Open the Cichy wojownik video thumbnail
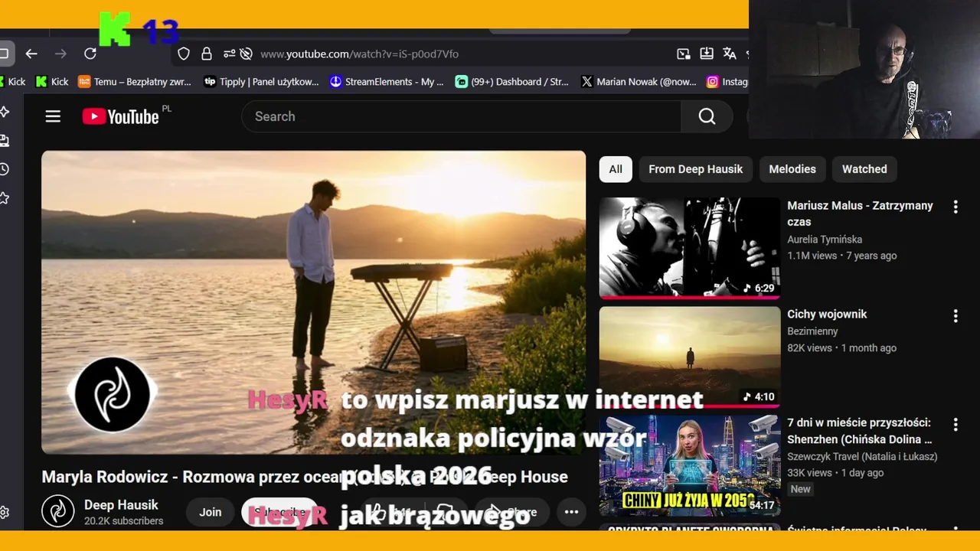The width and height of the screenshot is (980, 551). click(x=690, y=357)
